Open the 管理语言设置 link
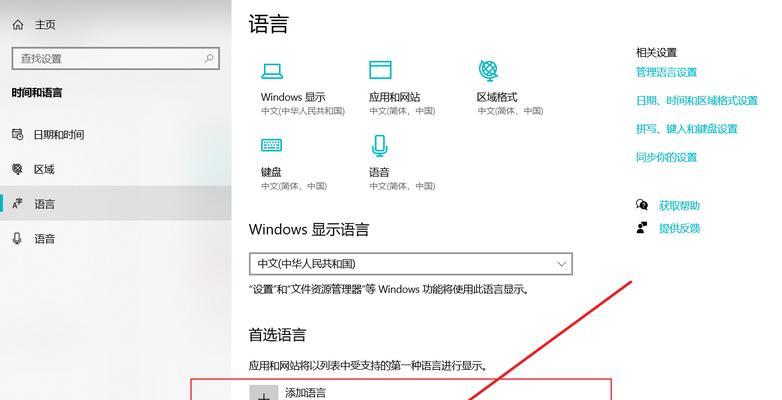Screen dimensions: 782x400 [x=666, y=72]
